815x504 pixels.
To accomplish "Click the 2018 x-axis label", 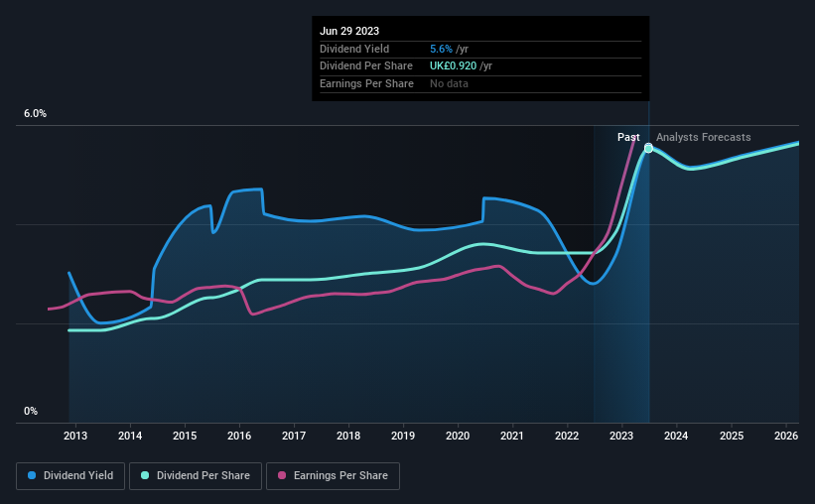I will tap(348, 436).
